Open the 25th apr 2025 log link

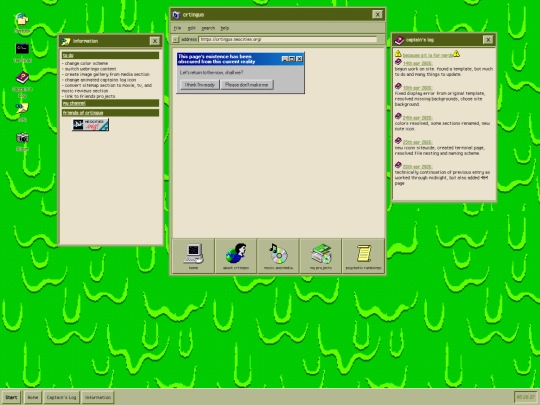(417, 142)
